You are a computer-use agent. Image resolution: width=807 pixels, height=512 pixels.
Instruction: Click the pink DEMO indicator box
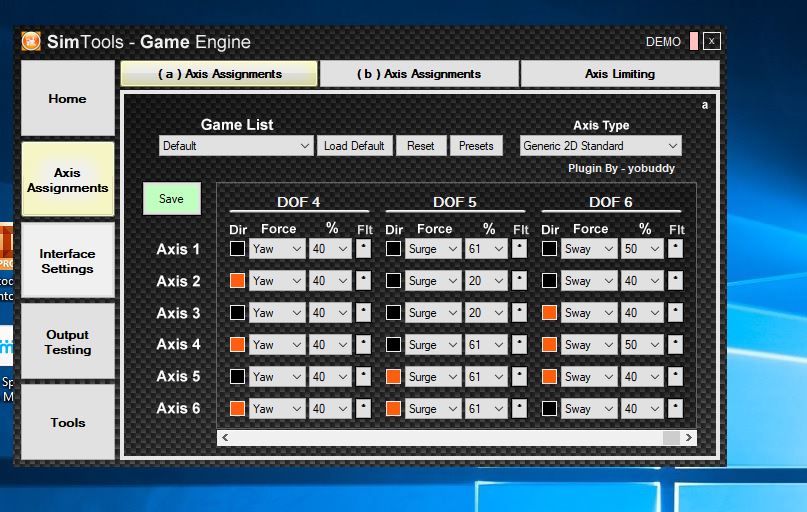pyautogui.click(x=694, y=41)
